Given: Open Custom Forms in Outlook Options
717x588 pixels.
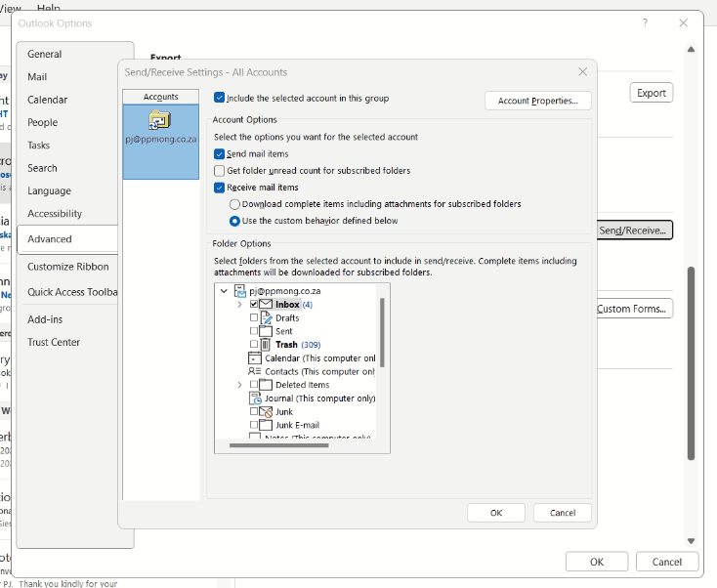Looking at the screenshot, I should click(x=635, y=309).
